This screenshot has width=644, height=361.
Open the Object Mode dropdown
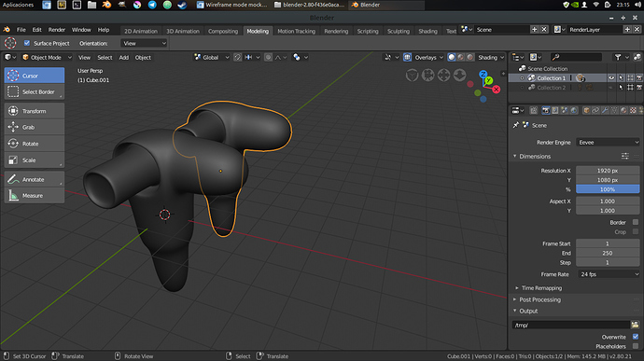(47, 58)
